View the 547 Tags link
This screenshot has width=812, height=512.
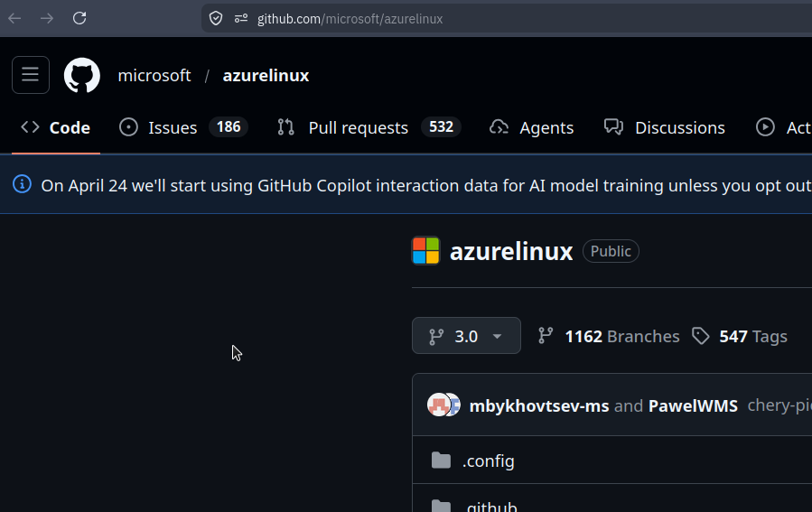pos(740,337)
